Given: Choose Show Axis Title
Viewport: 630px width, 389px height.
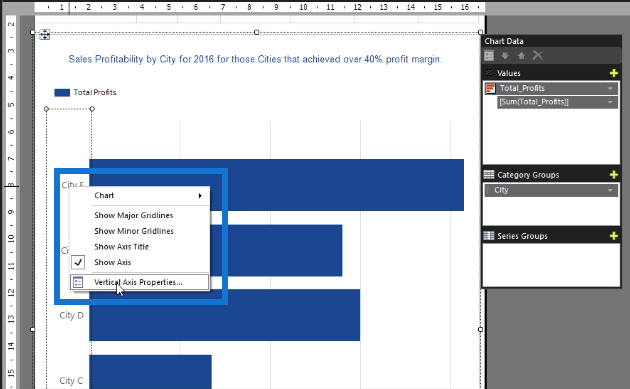Looking at the screenshot, I should click(x=121, y=247).
